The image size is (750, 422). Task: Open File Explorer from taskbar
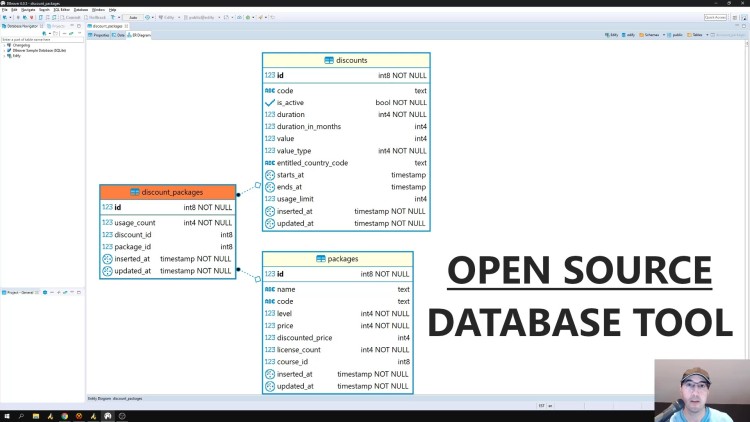pyautogui.click(x=36, y=416)
